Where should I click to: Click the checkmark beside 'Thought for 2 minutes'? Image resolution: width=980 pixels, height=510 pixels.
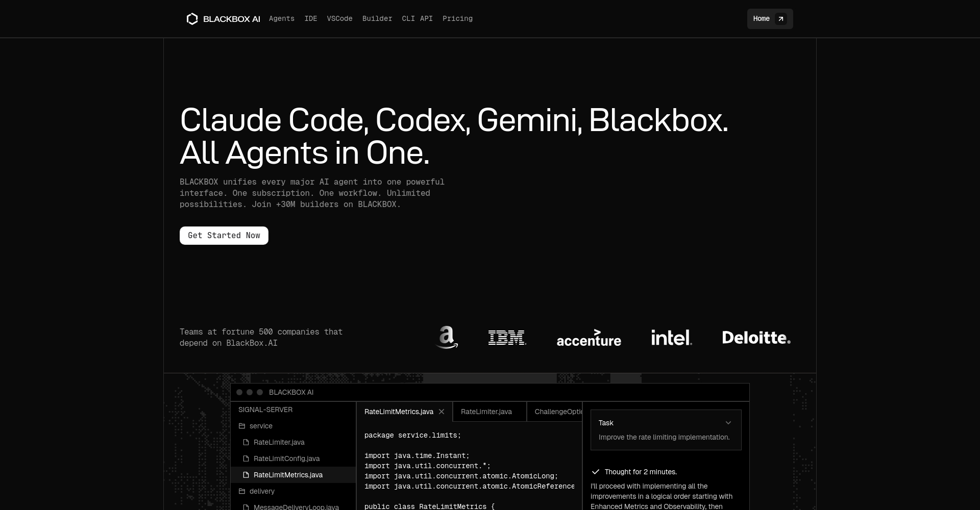pyautogui.click(x=596, y=472)
